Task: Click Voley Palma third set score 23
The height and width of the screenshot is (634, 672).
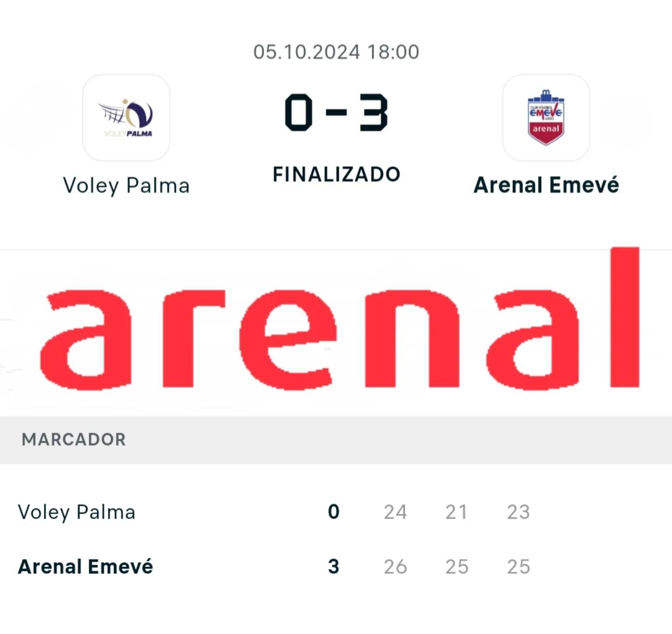Action: point(518,512)
